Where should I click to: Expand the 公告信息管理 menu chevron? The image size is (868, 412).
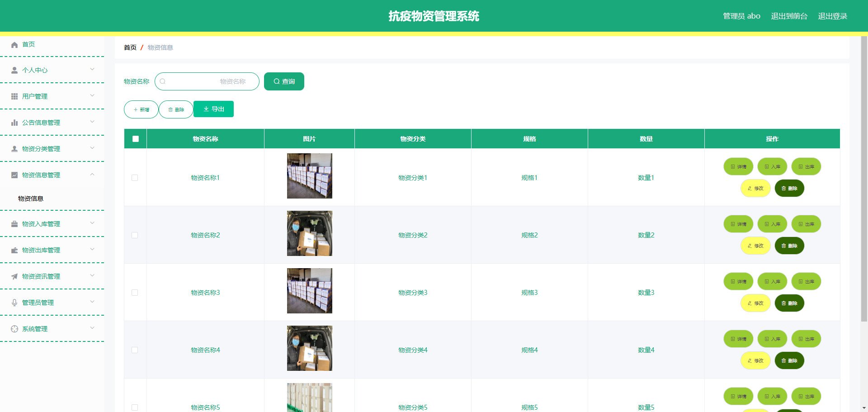tap(92, 122)
